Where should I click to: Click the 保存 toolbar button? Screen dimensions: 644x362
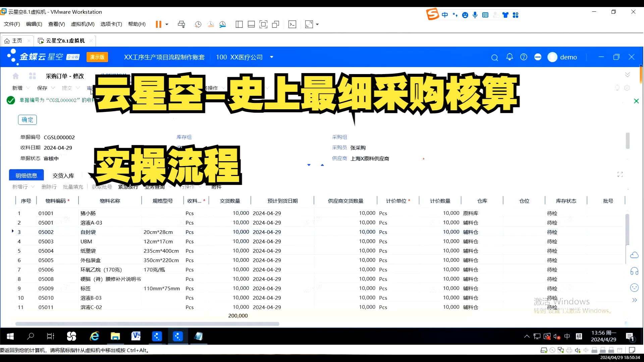coord(42,88)
